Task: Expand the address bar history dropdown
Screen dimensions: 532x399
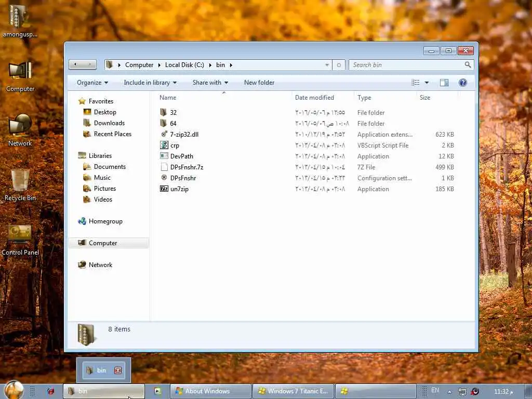Action: coord(327,65)
